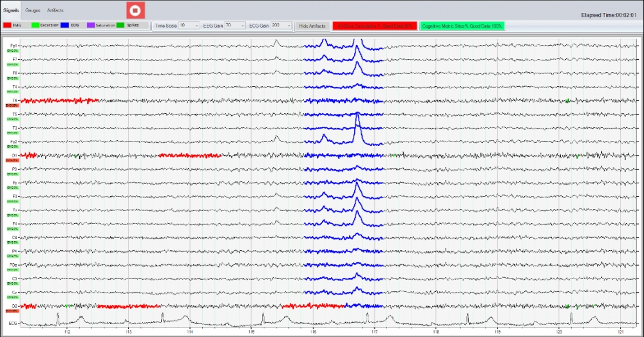The width and height of the screenshot is (644, 337).
Task: Open the Time Scale dropdown
Action: tap(189, 25)
